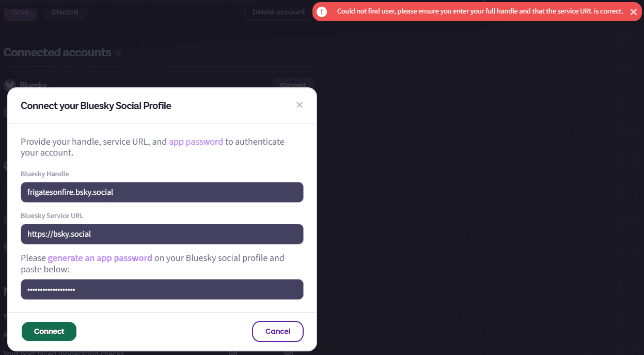Screen dimensions: 644x355
Task: Click into the Bluesky Service URL field
Action: (162, 234)
